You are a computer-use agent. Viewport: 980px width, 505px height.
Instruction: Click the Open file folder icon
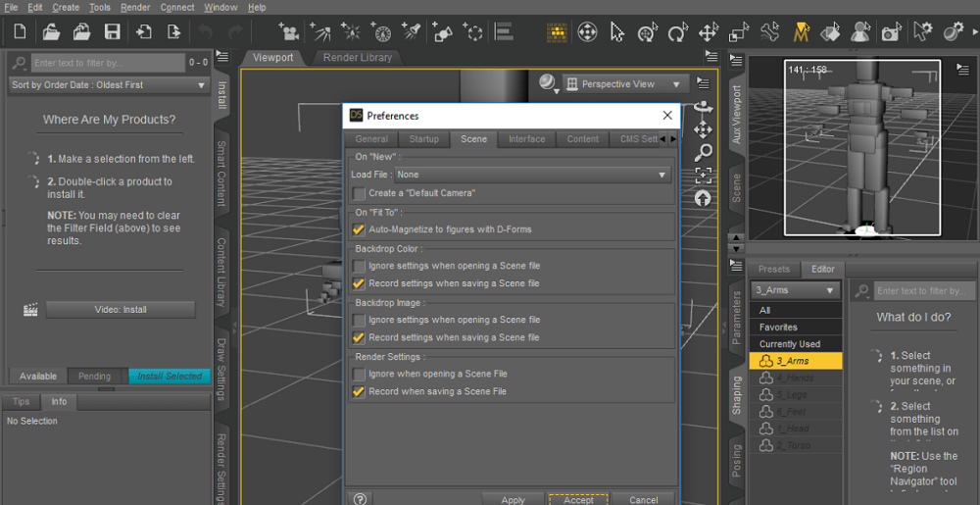pyautogui.click(x=51, y=32)
